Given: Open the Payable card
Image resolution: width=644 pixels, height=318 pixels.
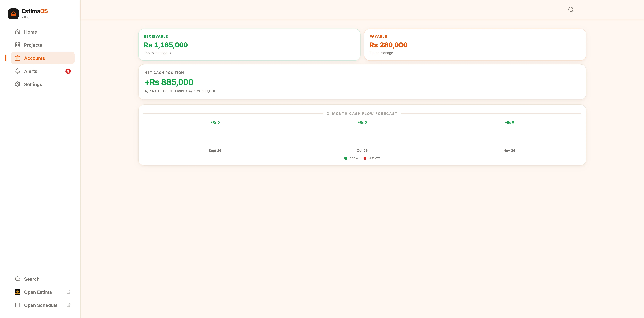Looking at the screenshot, I should pyautogui.click(x=475, y=45).
